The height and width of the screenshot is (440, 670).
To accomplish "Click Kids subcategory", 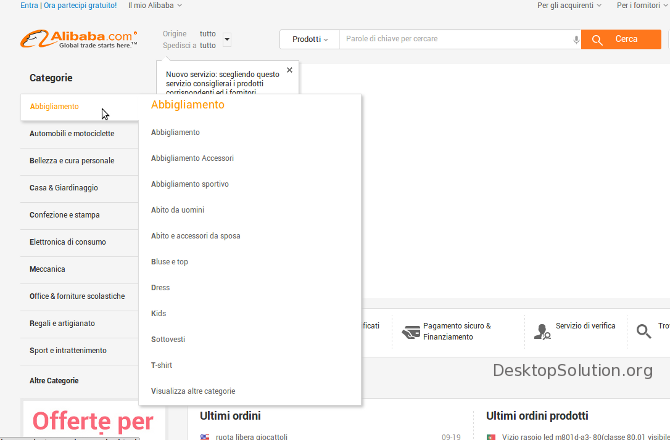I will [159, 314].
